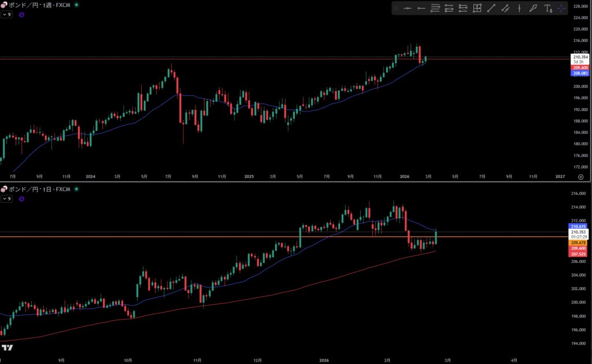Expand the weekly chart indicator legend (9)
The height and width of the screenshot is (364, 592).
coord(7,14)
